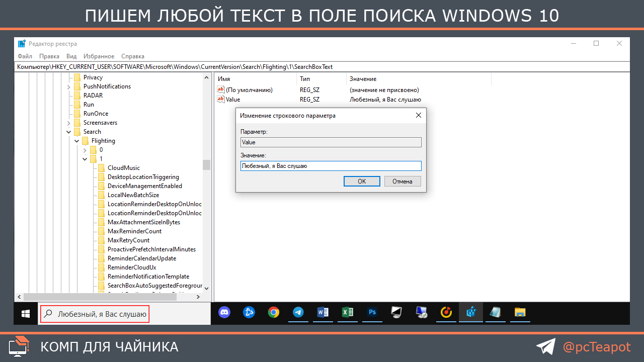644x362 pixels.
Task: Open the Правка menu
Action: tap(49, 56)
